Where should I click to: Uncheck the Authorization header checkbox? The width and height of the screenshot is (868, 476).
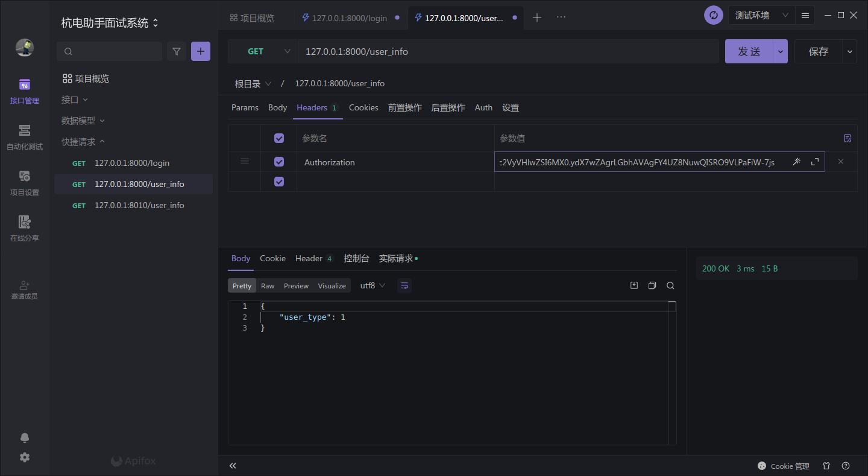point(279,162)
